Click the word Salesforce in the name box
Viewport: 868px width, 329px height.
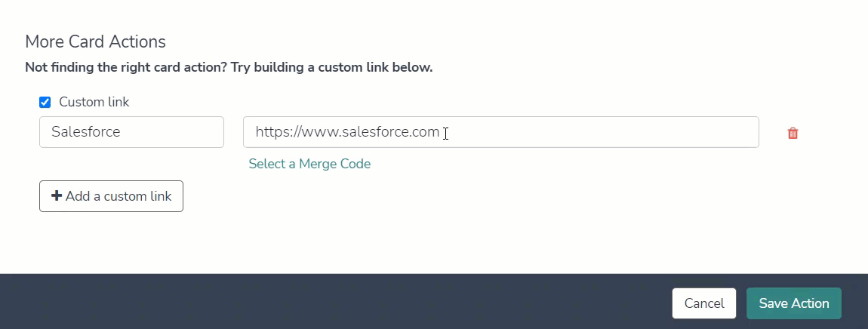coord(86,132)
